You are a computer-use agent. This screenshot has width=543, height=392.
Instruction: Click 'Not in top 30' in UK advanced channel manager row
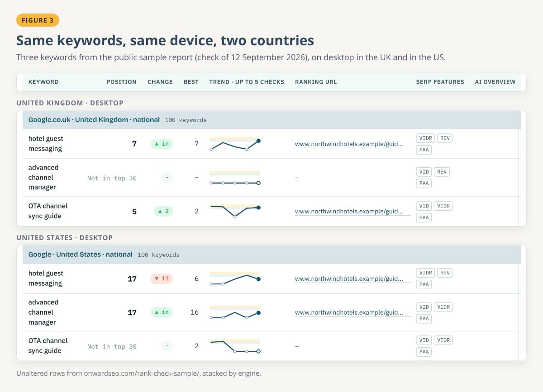[112, 178]
